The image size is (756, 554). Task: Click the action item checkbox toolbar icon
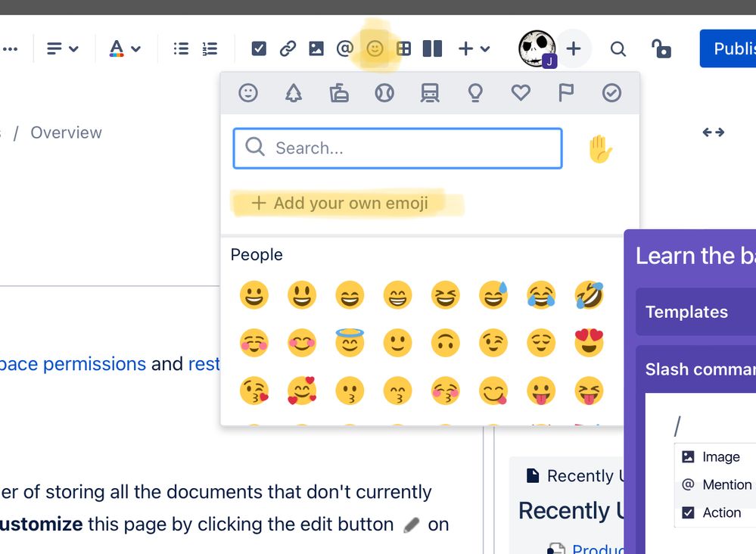(x=259, y=48)
